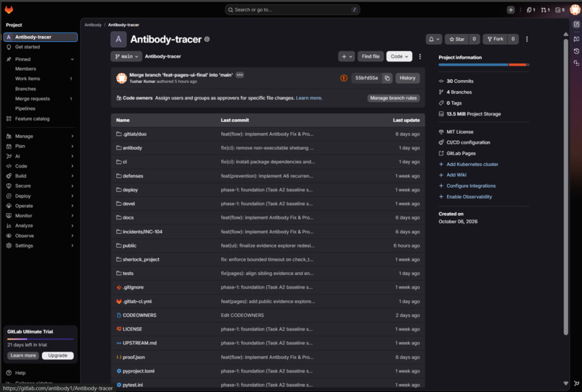The width and height of the screenshot is (582, 392).
Task: Open the CODEOWNERS file
Action: click(139, 315)
